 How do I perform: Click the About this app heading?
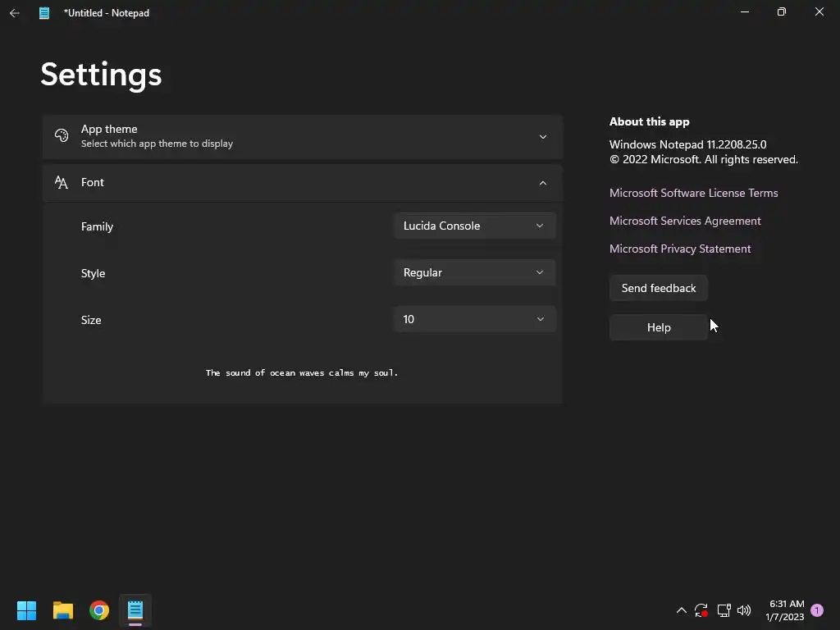650,121
